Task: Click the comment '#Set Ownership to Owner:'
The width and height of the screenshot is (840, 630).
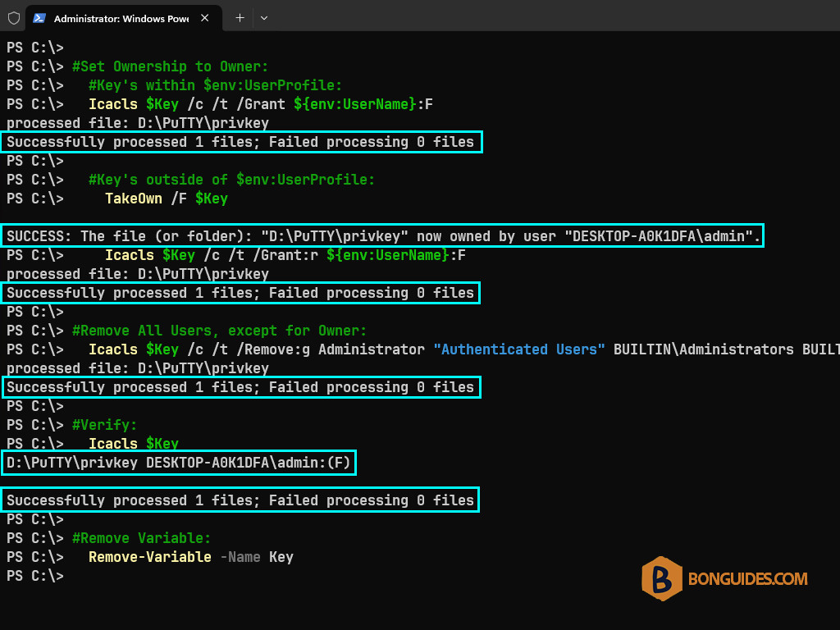Action: [170, 66]
